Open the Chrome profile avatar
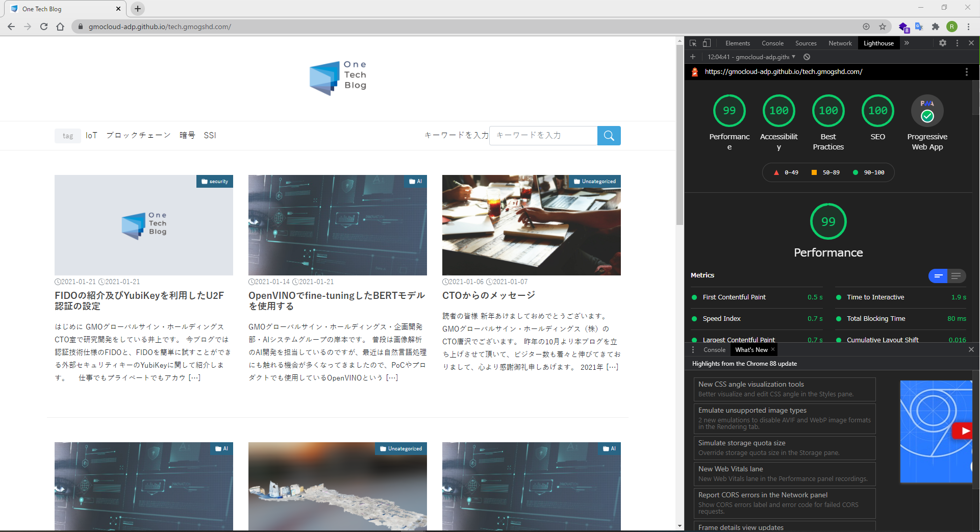Screen dimensions: 980x532 point(952,27)
